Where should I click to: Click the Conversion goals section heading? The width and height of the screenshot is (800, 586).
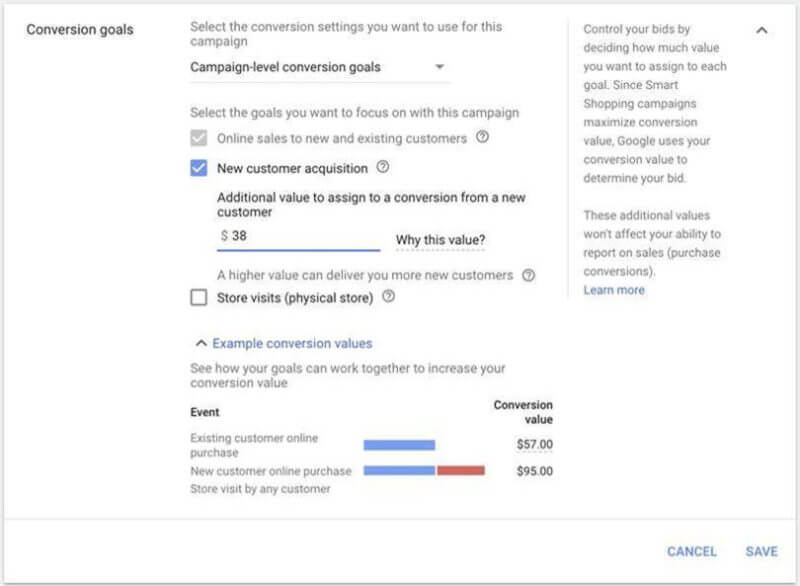tap(80, 30)
